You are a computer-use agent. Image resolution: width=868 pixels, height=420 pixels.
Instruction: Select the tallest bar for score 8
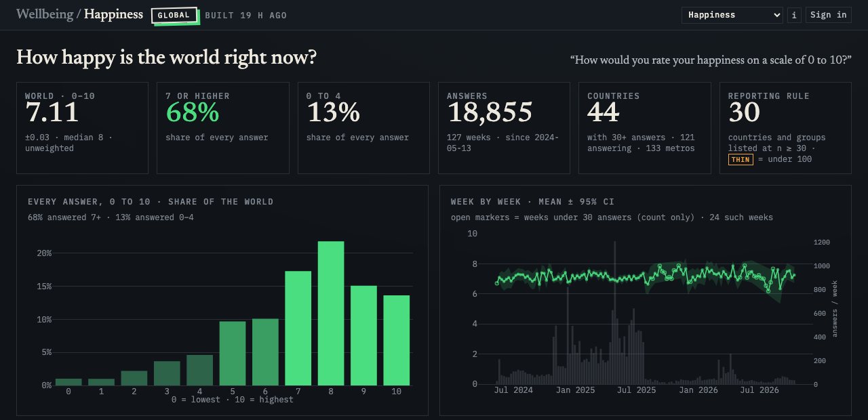click(331, 313)
